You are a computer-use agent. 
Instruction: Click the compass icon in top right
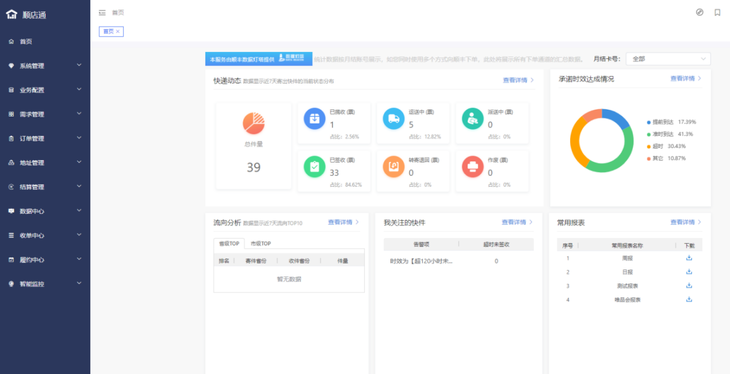pyautogui.click(x=699, y=13)
